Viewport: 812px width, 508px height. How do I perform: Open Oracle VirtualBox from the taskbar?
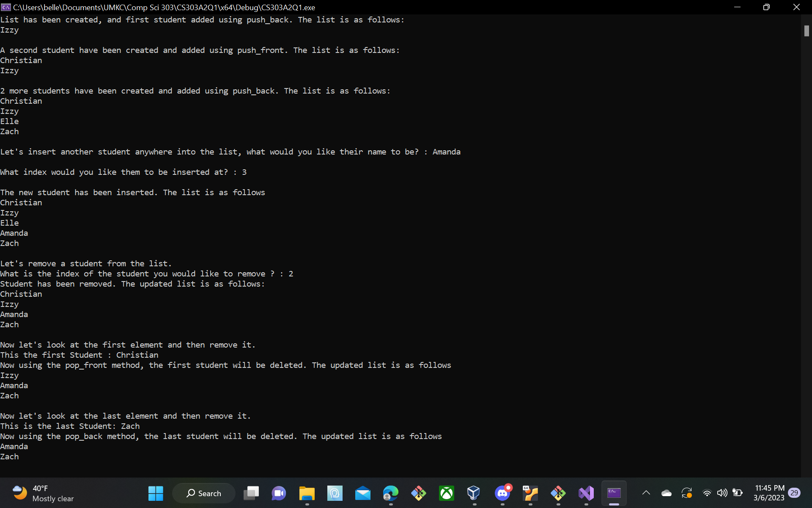point(474,493)
